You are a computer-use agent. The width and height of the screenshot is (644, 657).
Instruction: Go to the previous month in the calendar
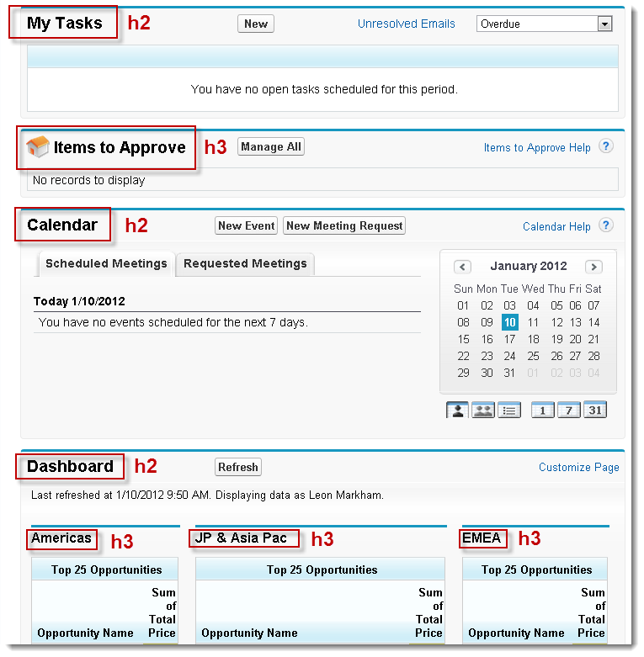(462, 267)
